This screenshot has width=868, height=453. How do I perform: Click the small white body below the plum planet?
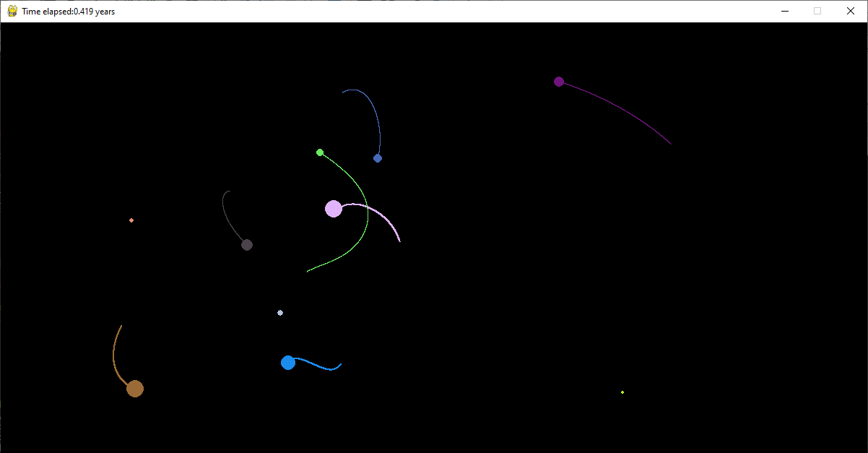coord(280,312)
